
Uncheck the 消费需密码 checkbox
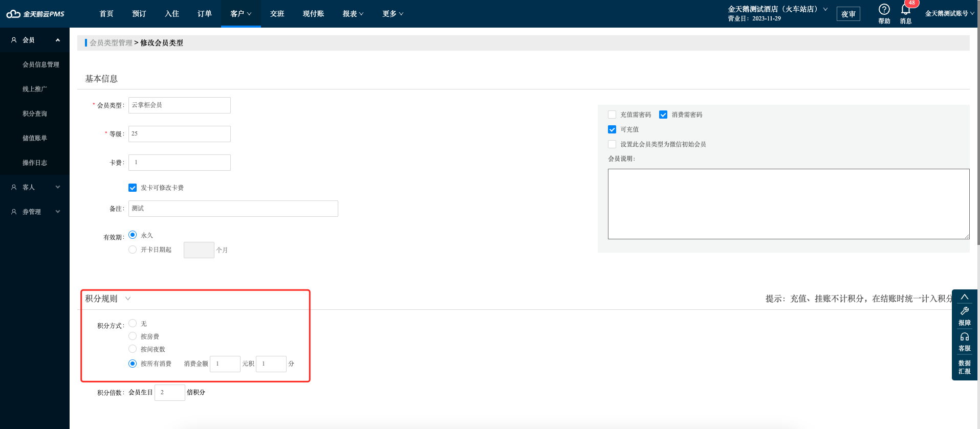pos(663,115)
